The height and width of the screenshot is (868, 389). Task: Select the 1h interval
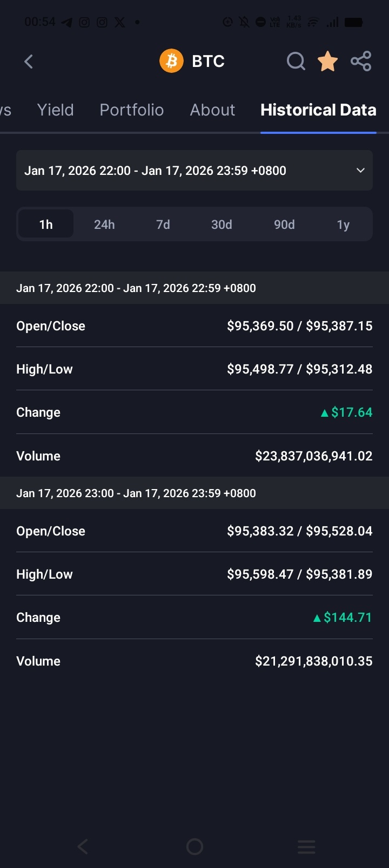46,224
